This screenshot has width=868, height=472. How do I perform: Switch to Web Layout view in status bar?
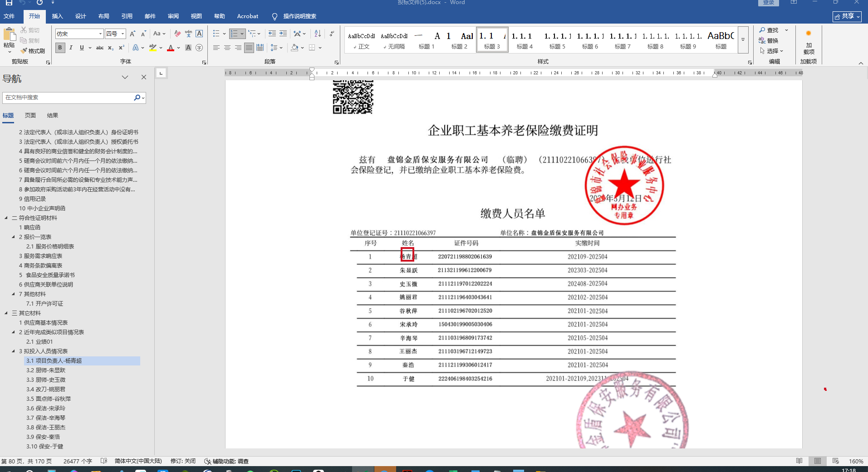(x=836, y=461)
